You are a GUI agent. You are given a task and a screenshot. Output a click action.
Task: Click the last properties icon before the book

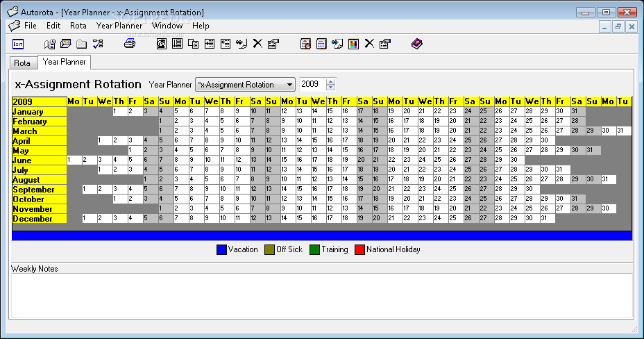click(x=385, y=44)
